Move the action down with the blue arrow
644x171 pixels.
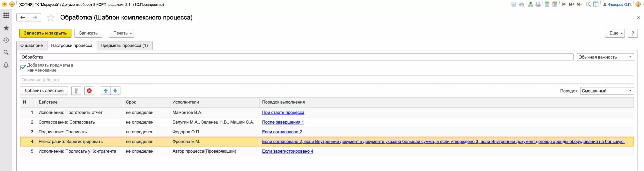[x=115, y=91]
